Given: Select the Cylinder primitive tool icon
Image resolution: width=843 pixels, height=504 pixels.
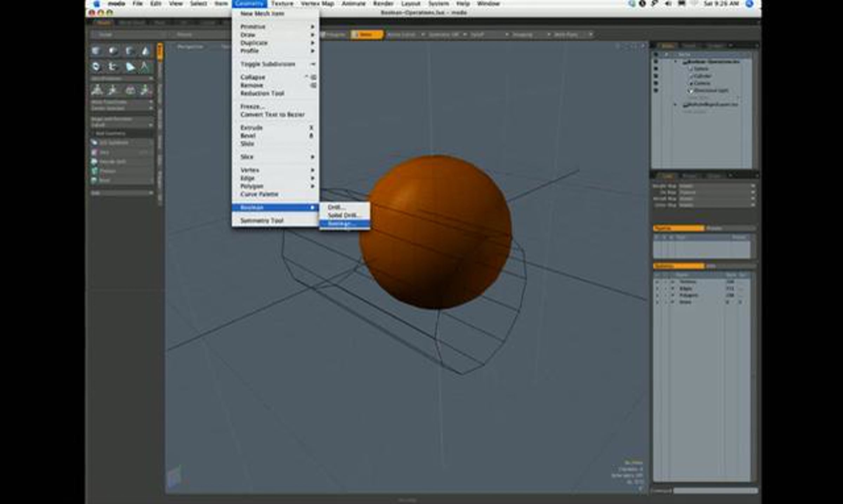Looking at the screenshot, I should [x=130, y=51].
